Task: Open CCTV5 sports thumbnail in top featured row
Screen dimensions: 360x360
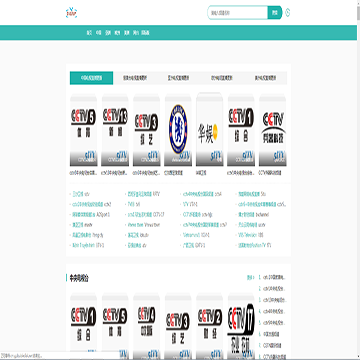Action: tap(83, 130)
